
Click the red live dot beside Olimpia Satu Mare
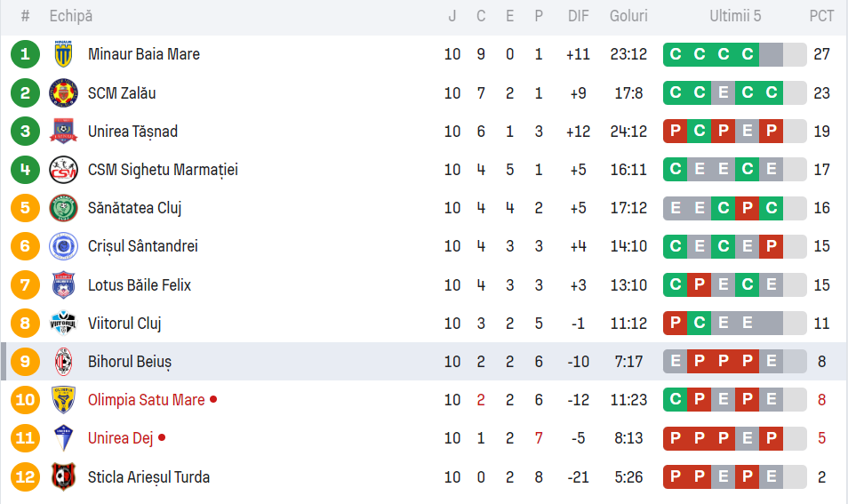[x=213, y=400]
